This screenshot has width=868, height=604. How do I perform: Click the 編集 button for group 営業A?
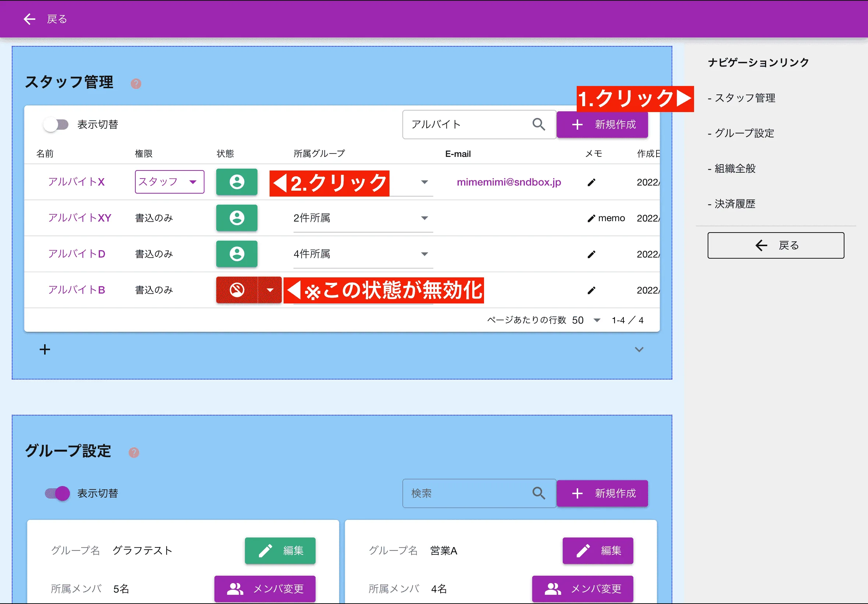[x=598, y=550]
